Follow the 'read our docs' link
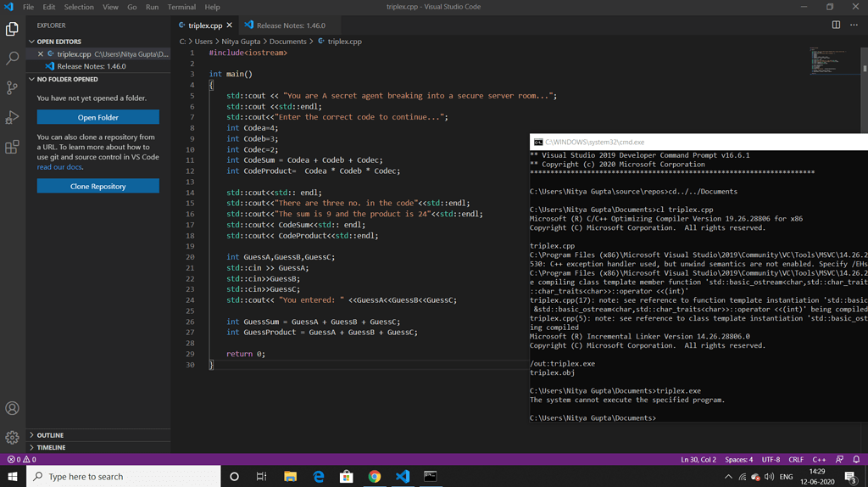 tap(59, 167)
